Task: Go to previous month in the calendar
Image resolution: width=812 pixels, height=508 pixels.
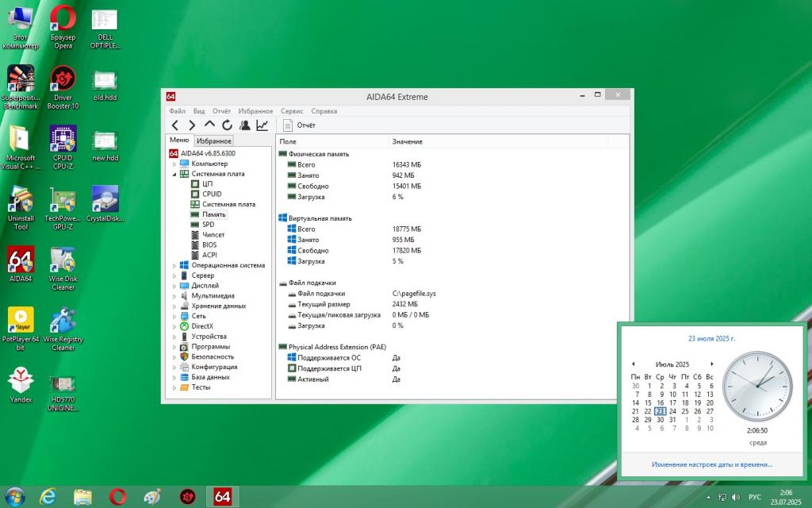Action: point(633,364)
